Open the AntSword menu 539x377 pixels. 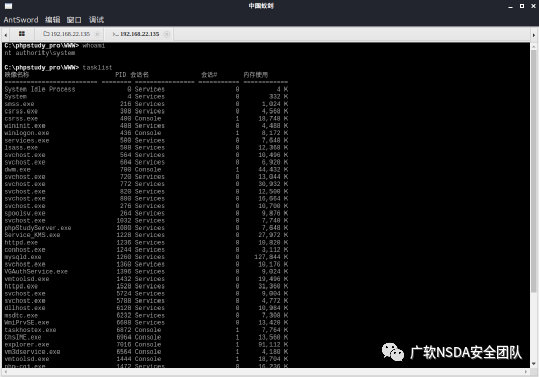tap(21, 20)
